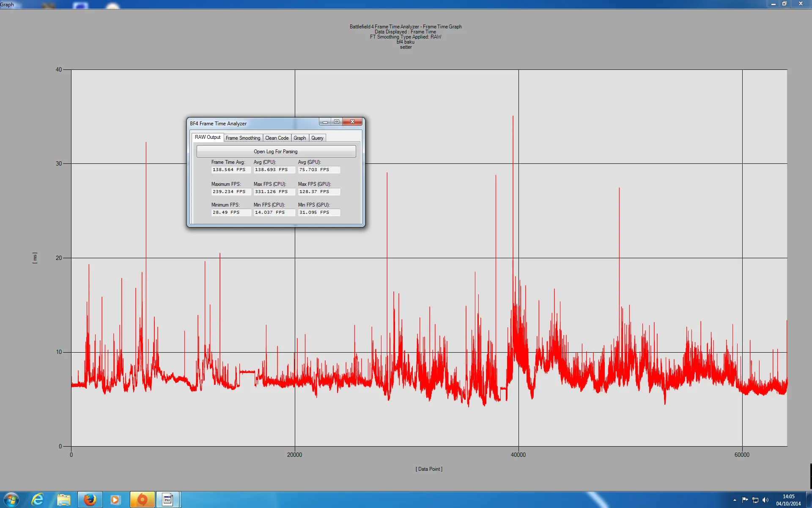Viewport: 812px width, 508px height.
Task: Open the clock showing 14:05
Action: click(x=788, y=500)
